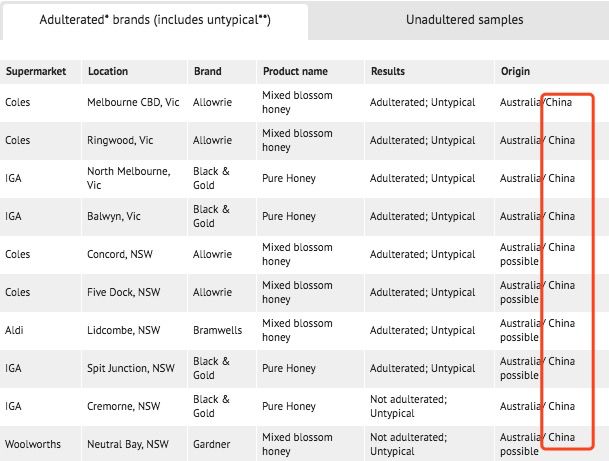Click the Balwyn, Vic location cell
Image resolution: width=609 pixels, height=461 pixels.
point(114,216)
